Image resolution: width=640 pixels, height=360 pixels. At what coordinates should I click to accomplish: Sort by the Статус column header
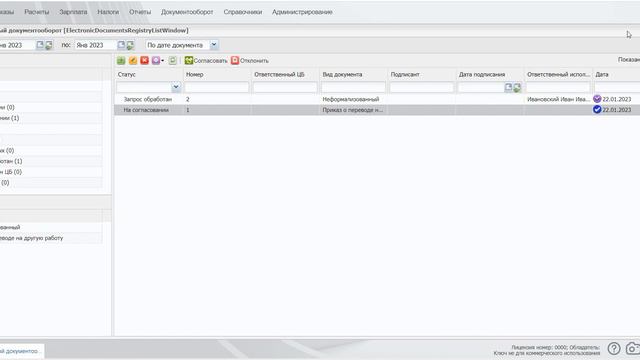coord(149,74)
